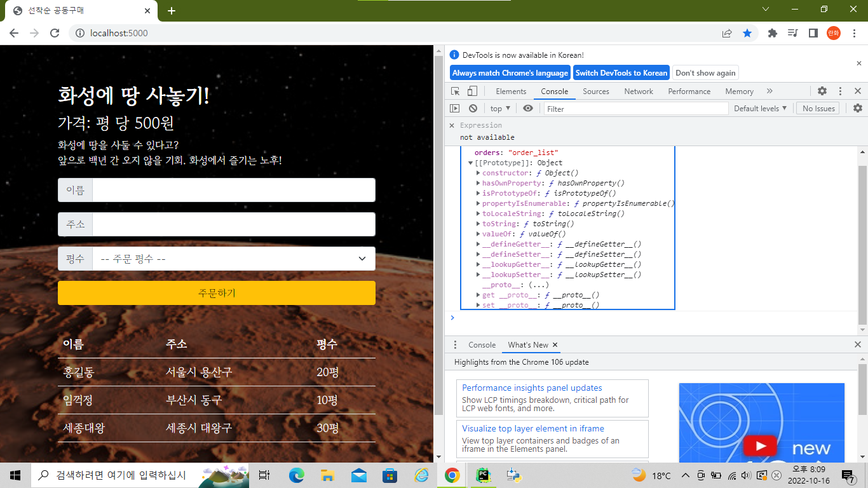Click the 주소 address input field

234,224
